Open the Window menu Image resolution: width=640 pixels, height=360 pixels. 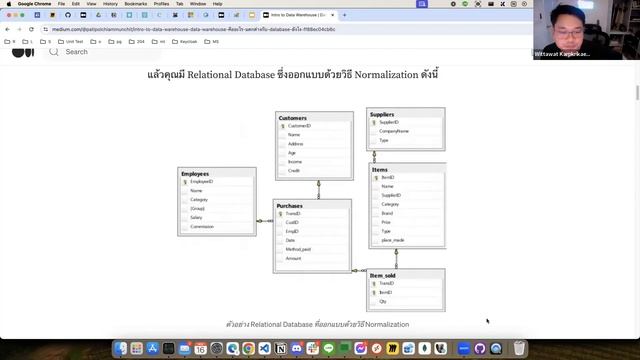pyautogui.click(x=198, y=4)
